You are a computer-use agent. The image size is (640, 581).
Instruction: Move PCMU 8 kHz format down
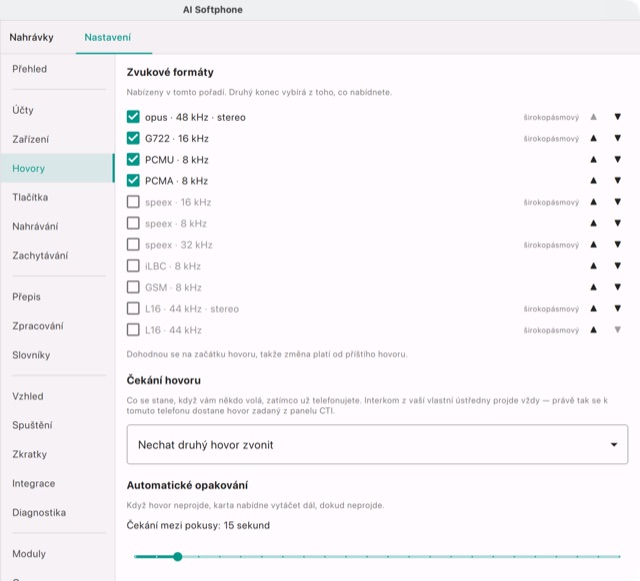[x=618, y=160]
